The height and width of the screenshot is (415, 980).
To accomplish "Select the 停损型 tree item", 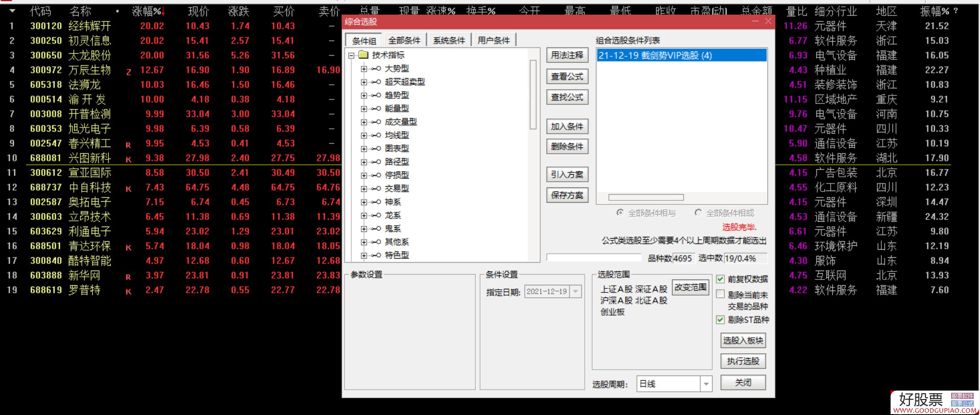I will coord(396,176).
